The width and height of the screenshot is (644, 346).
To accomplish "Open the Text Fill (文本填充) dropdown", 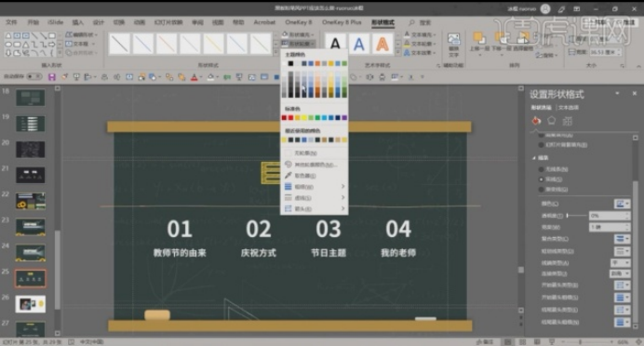I will [x=420, y=34].
